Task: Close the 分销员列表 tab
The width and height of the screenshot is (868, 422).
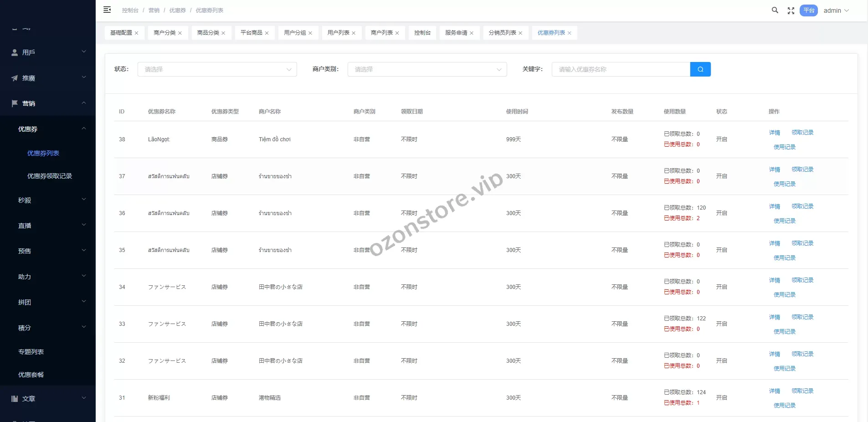Action: (520, 33)
